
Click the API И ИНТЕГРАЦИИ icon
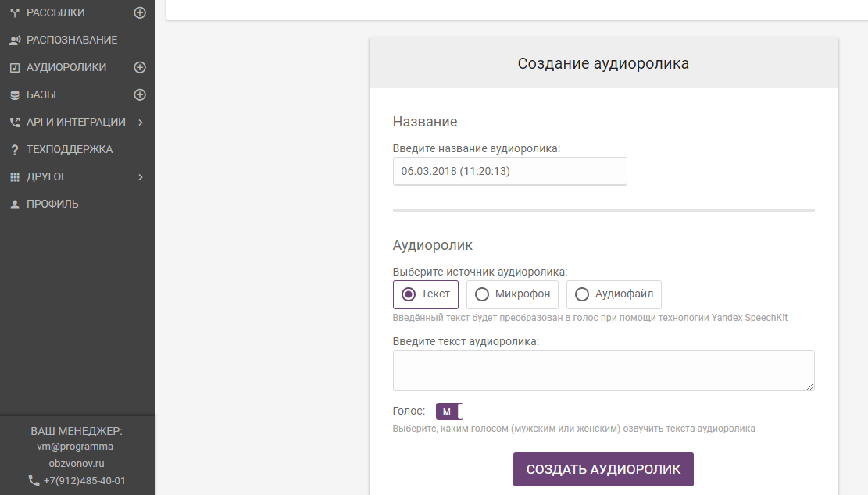pyautogui.click(x=14, y=122)
